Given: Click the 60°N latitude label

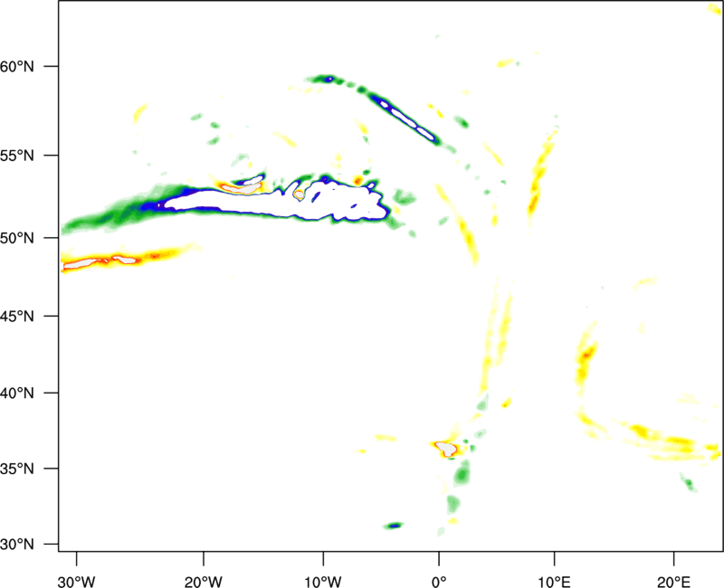Looking at the screenshot, I should point(17,66).
